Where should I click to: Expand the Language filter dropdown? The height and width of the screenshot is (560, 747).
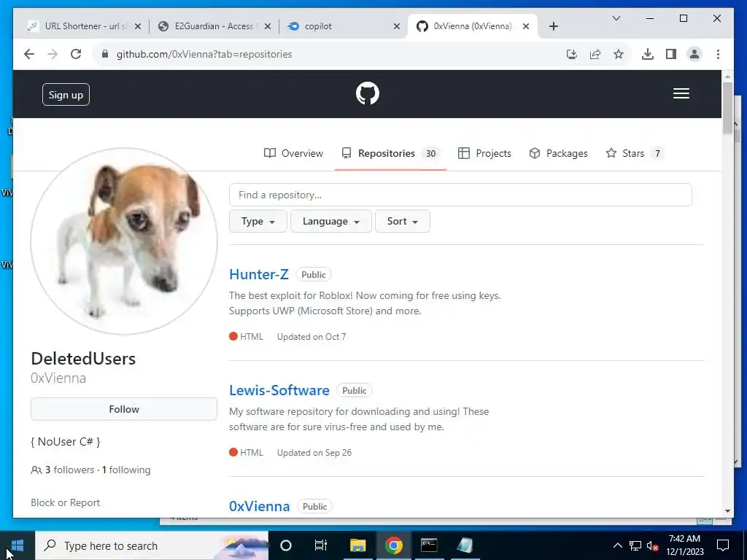coord(330,221)
